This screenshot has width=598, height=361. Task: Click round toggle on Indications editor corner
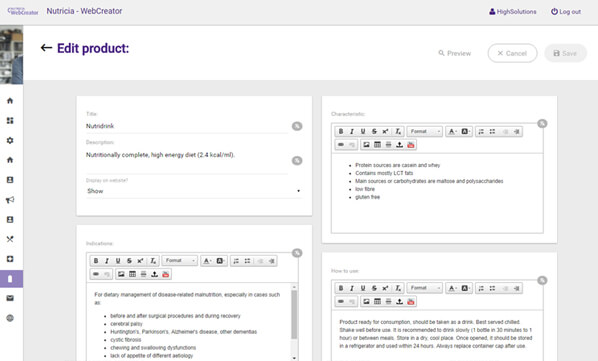pos(297,253)
